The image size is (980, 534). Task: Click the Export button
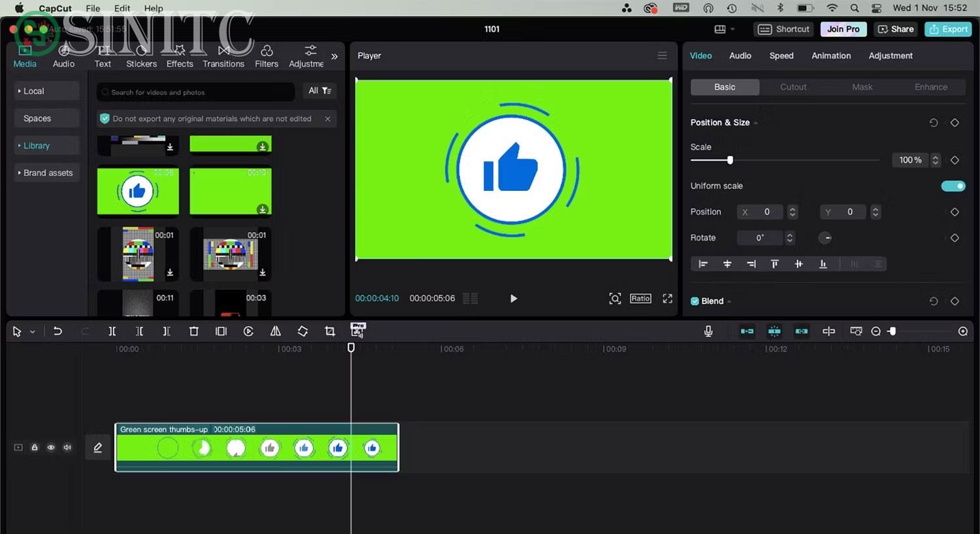(948, 29)
